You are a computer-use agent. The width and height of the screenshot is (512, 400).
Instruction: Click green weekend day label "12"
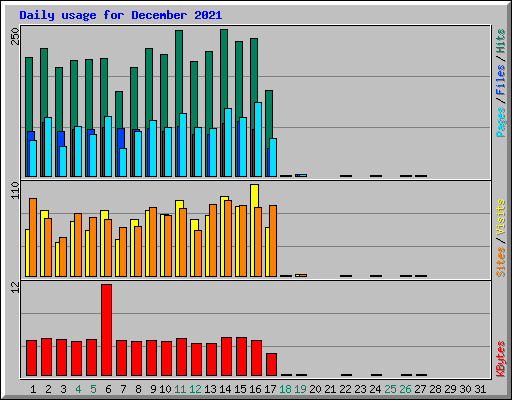click(x=195, y=389)
